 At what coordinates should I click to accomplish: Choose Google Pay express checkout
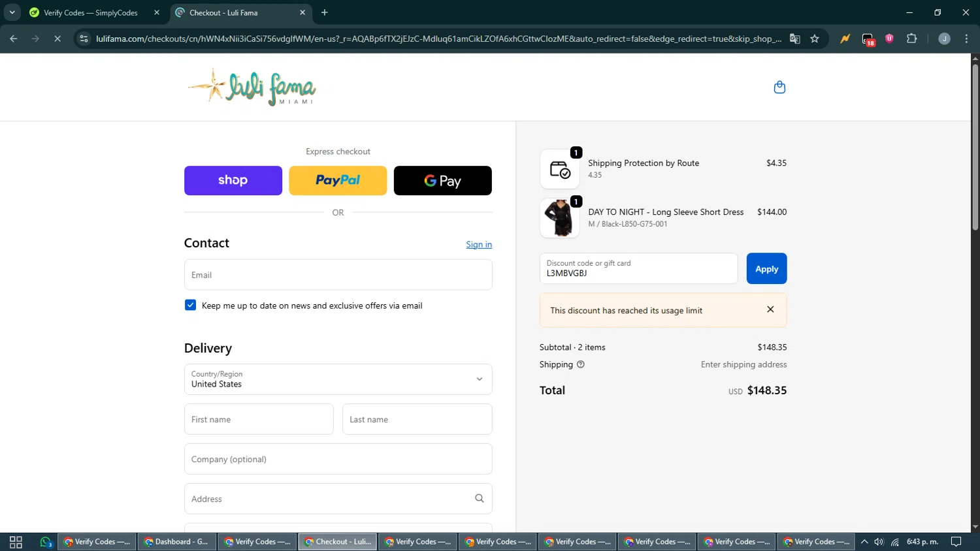click(443, 180)
